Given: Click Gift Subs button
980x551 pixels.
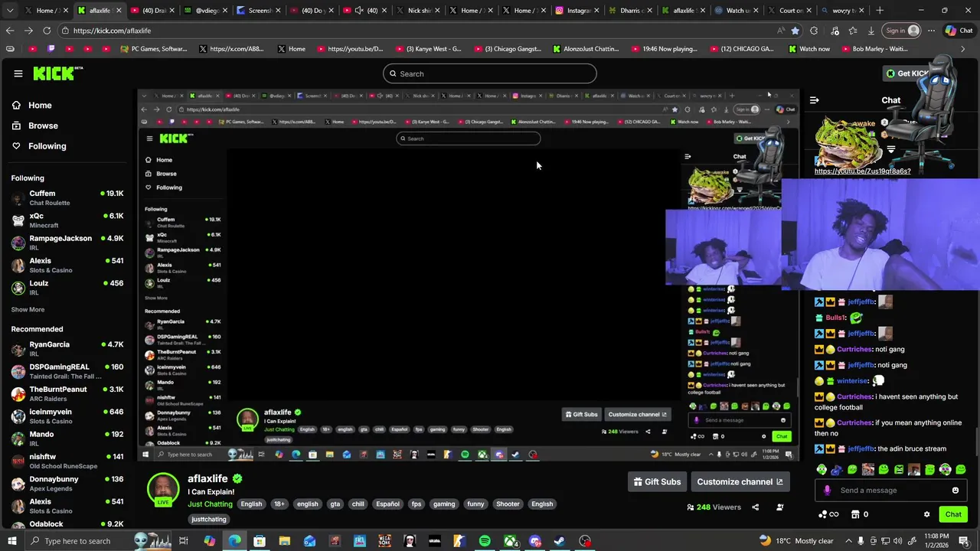Looking at the screenshot, I should [x=657, y=482].
